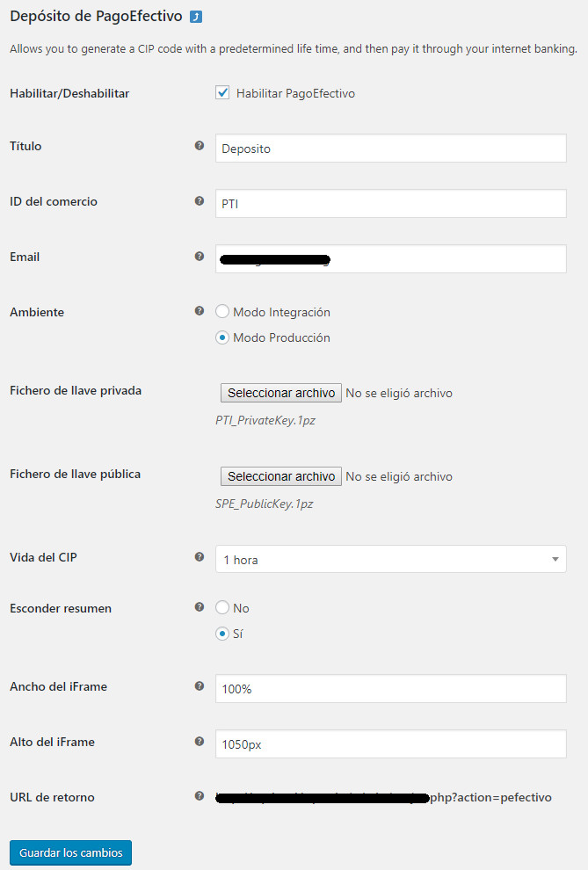Uncheck the Habilitar PagoEfectivo checkbox
The height and width of the screenshot is (870, 588).
(222, 92)
